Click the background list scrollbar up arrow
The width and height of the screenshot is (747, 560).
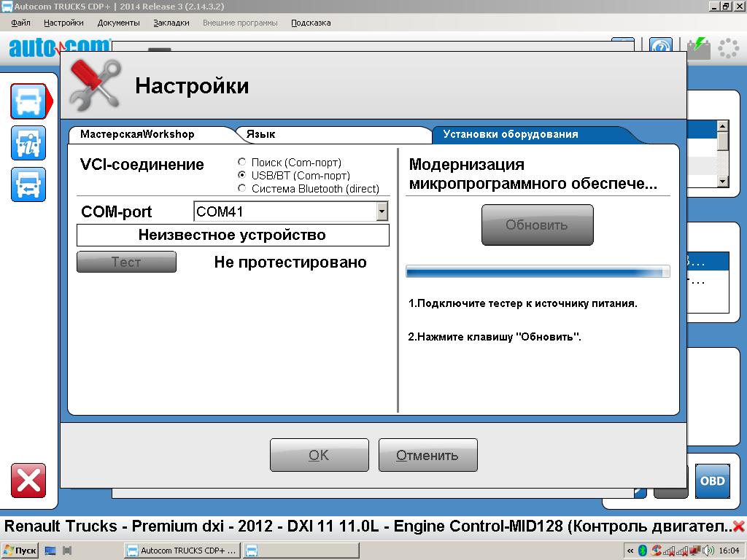tap(723, 125)
